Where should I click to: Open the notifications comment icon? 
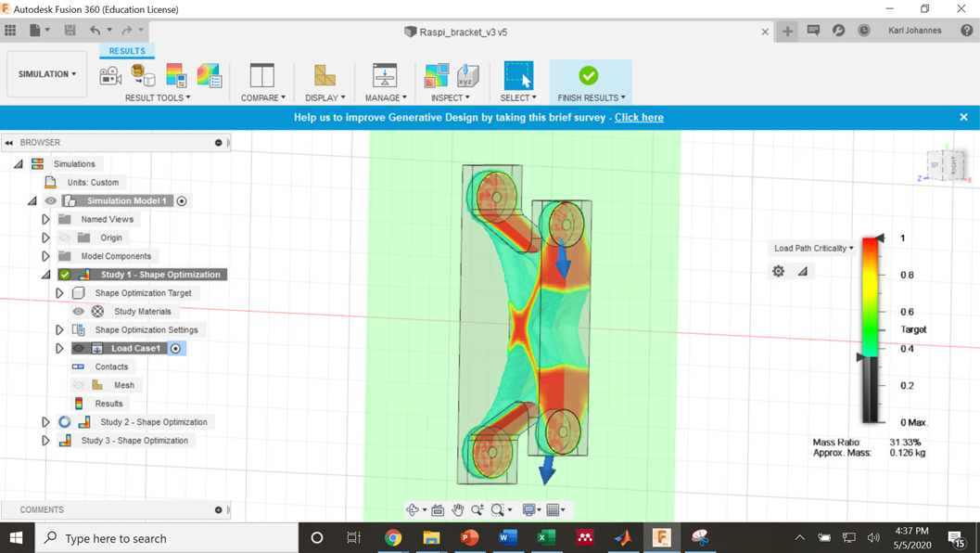pos(813,30)
